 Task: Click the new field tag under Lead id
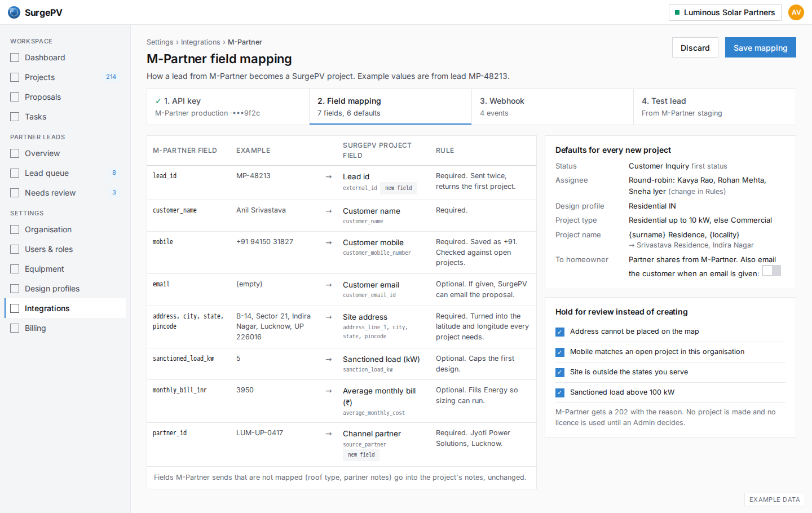tap(399, 188)
